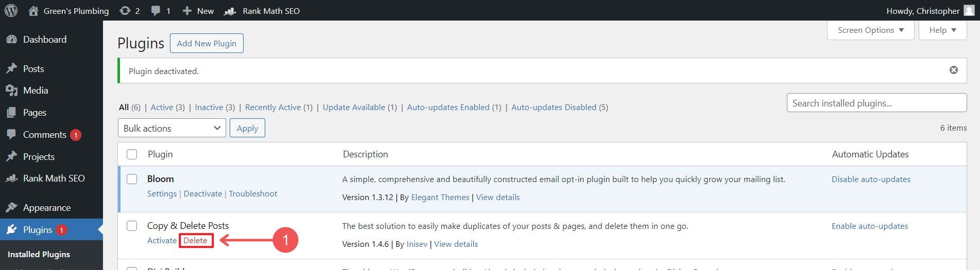The height and width of the screenshot is (270, 980).
Task: Dismiss the Plugin deactivated notice
Action: pos(953,70)
